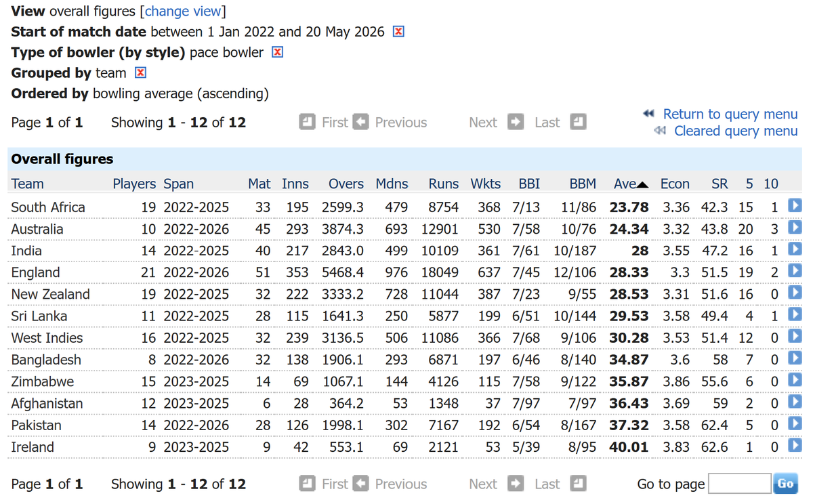Sort table by Span column
The image size is (813, 504).
179,184
